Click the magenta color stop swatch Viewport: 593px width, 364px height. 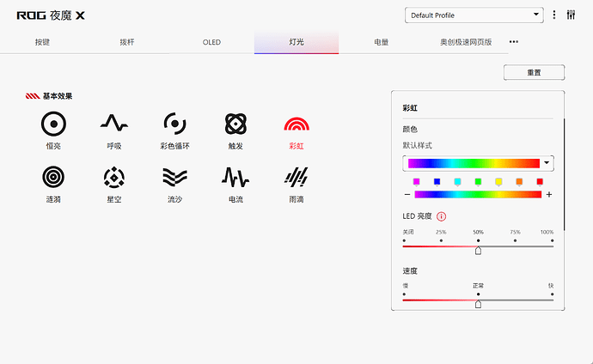(x=416, y=181)
